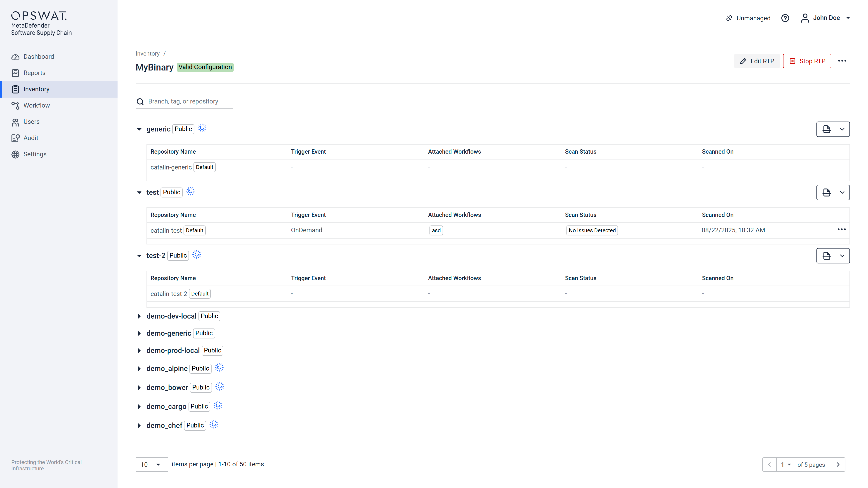Expand the demo_cargo group
The height and width of the screenshot is (488, 868).
click(x=139, y=406)
